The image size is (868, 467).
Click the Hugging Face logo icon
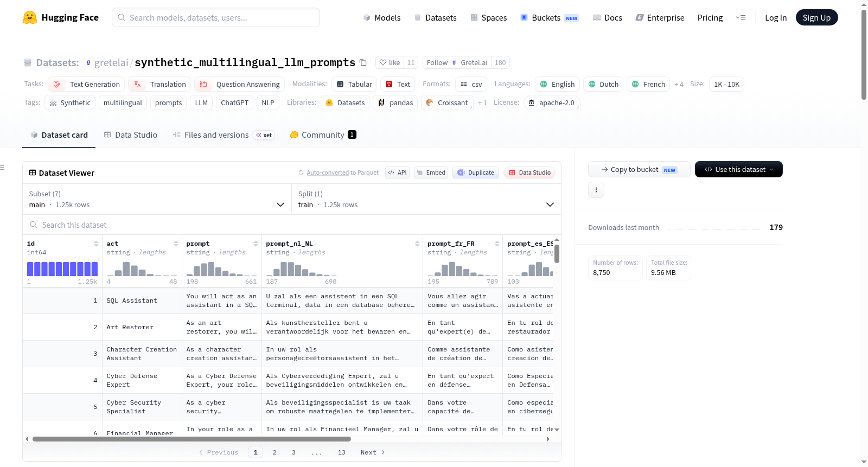(x=30, y=17)
